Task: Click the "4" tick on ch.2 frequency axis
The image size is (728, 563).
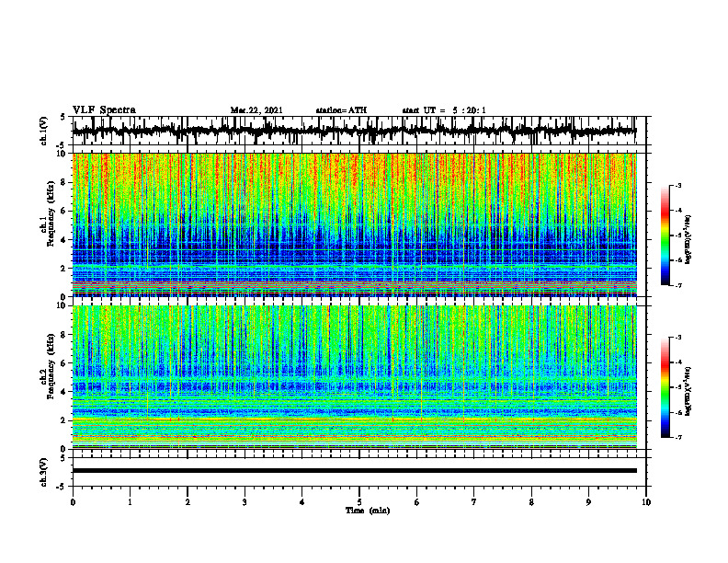Action: pos(64,392)
